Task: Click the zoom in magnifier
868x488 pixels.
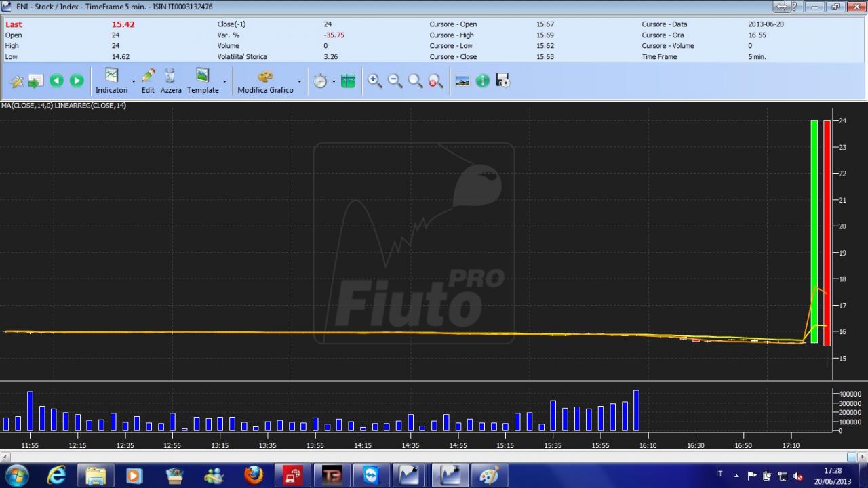Action: (374, 81)
